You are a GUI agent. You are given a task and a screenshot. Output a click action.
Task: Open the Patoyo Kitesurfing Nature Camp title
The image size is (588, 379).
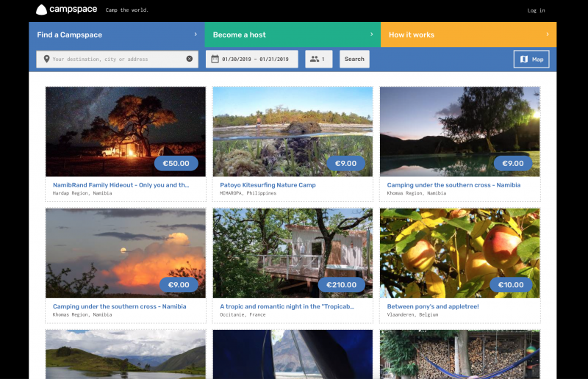(268, 185)
